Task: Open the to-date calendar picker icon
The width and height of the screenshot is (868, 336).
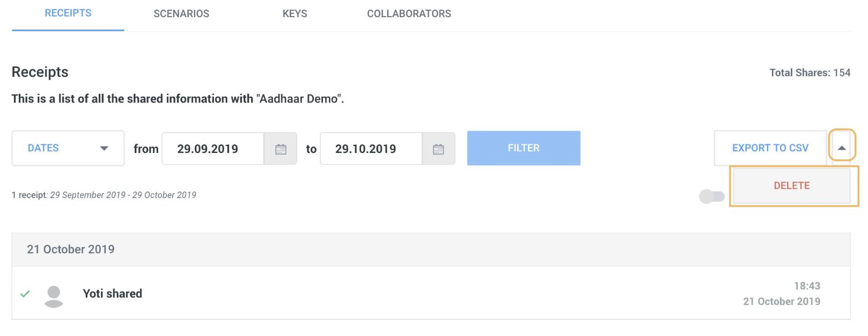Action: coord(438,149)
